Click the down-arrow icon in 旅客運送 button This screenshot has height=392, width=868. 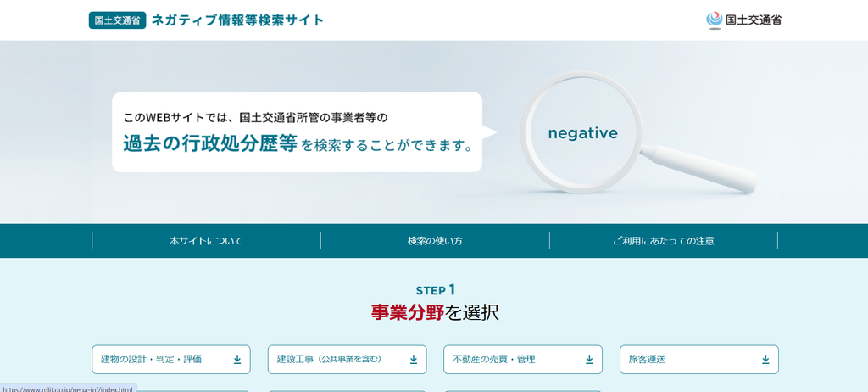click(765, 359)
